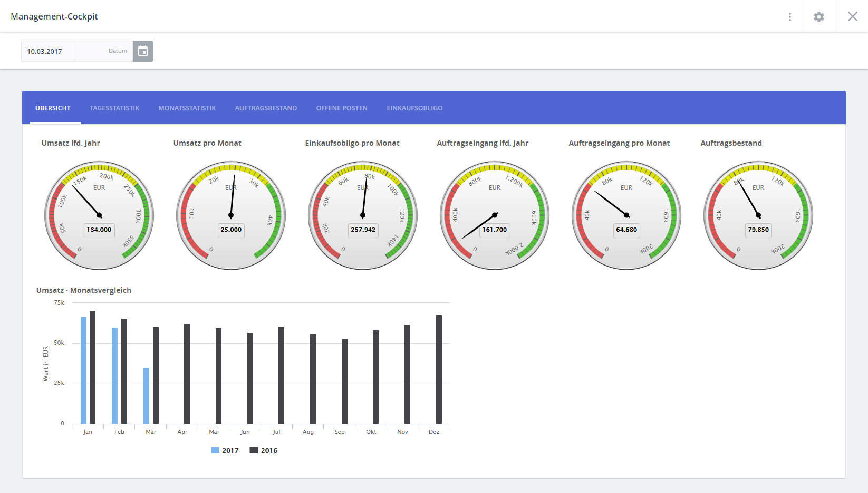Toggle the 2017 series in chart legend

[225, 450]
